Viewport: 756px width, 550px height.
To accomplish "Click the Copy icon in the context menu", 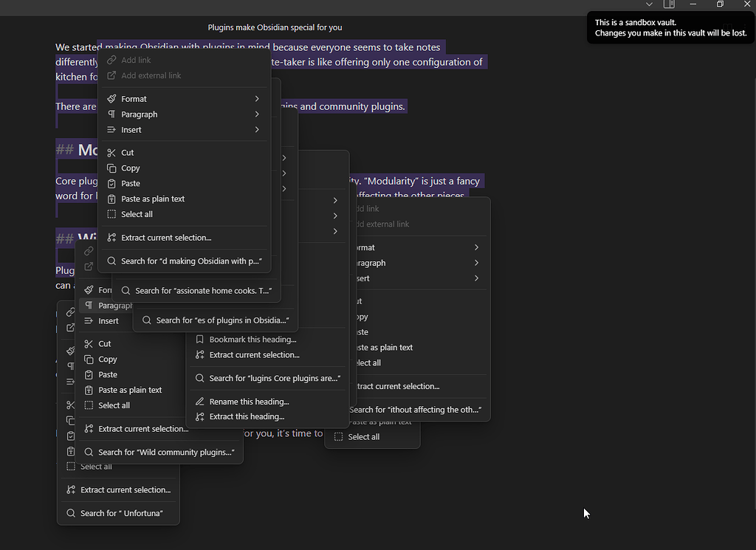I will tap(111, 168).
